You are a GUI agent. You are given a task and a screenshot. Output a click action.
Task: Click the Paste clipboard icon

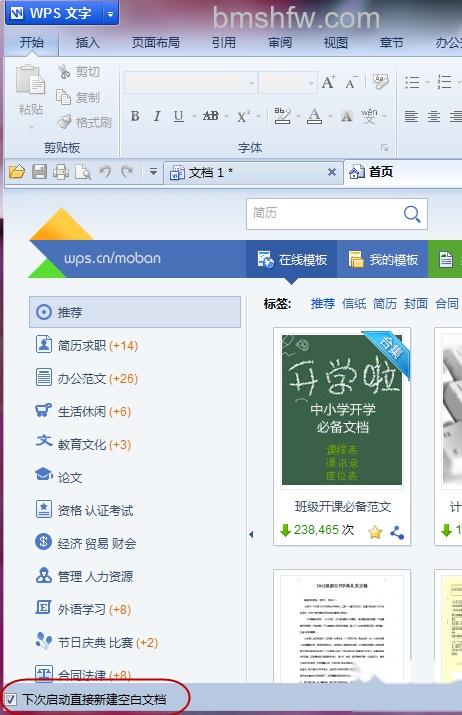click(x=30, y=79)
